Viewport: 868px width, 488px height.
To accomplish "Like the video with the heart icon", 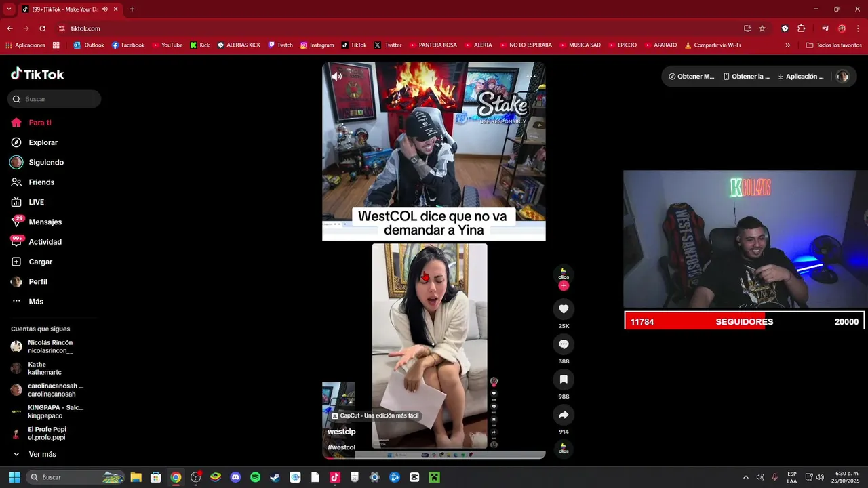I will click(564, 309).
